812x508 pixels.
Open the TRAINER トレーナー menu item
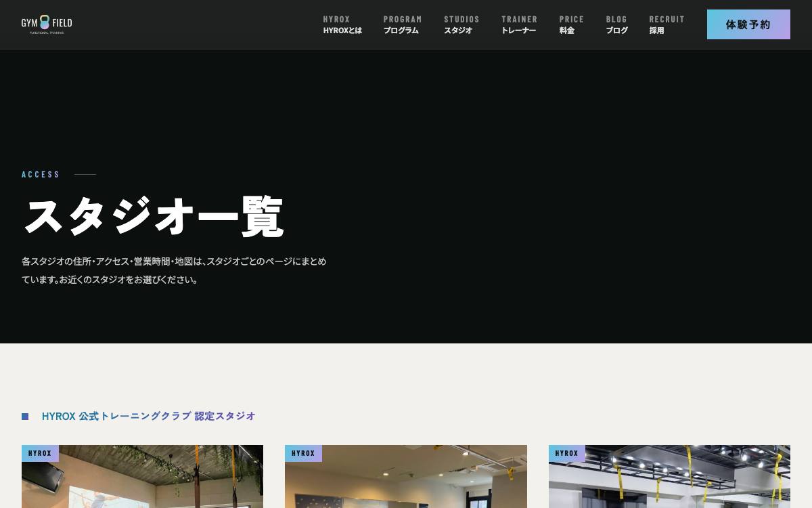tap(519, 24)
